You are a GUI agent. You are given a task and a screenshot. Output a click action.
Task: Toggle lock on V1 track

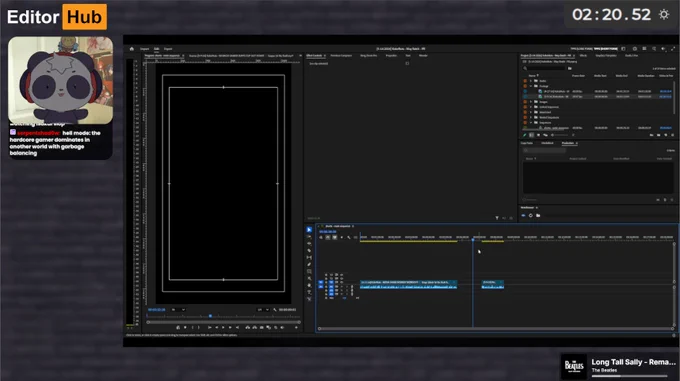tap(327, 282)
